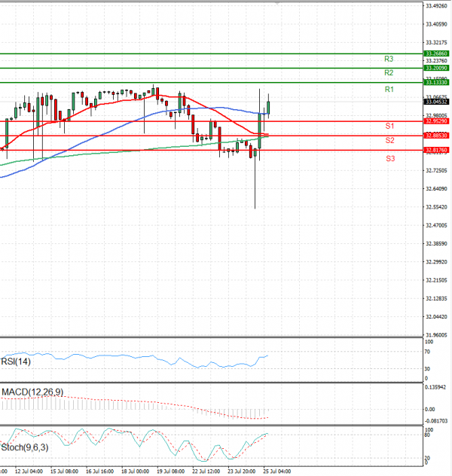The image size is (452, 476).
Task: Click the 32.04420 price axis value
Action: (x=436, y=316)
